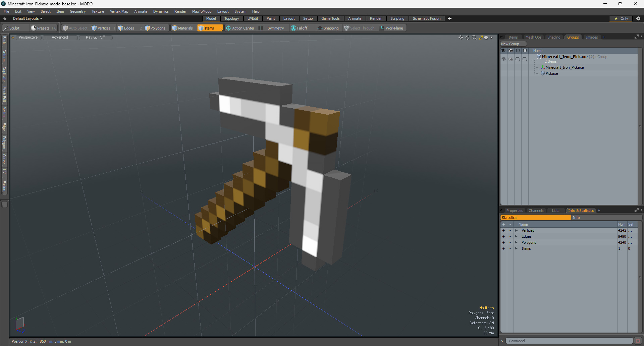Screen dimensions: 644x346
Task: Expand the Info & Statistics panel to full size
Action: (x=636, y=210)
